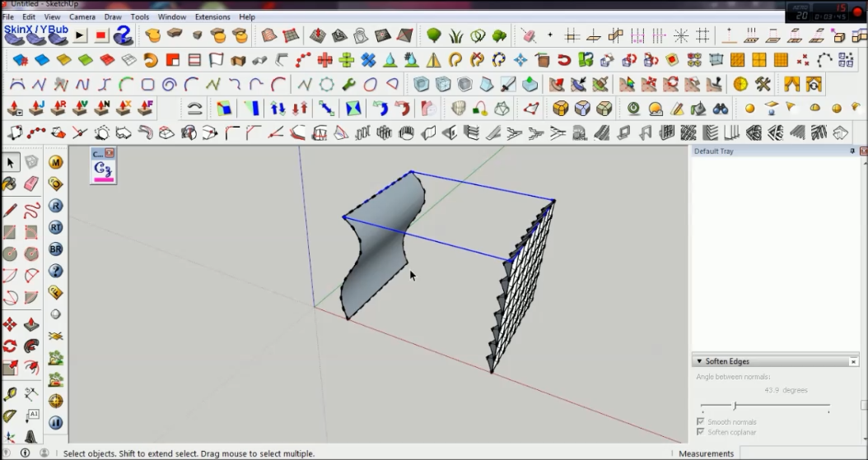868x460 pixels.
Task: Click the orange circular arrow icon
Action: click(151, 60)
